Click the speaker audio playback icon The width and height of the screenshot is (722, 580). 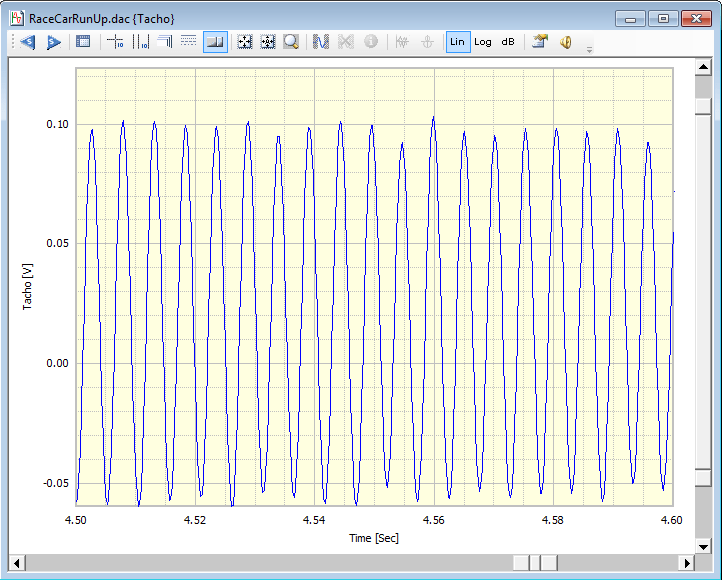pos(565,42)
